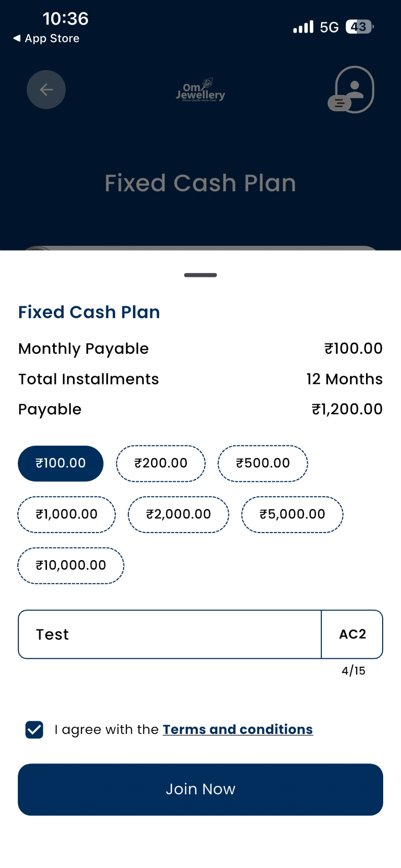Focus the account name field containing Test
Image resolution: width=401 pixels, height=868 pixels.
(x=170, y=634)
